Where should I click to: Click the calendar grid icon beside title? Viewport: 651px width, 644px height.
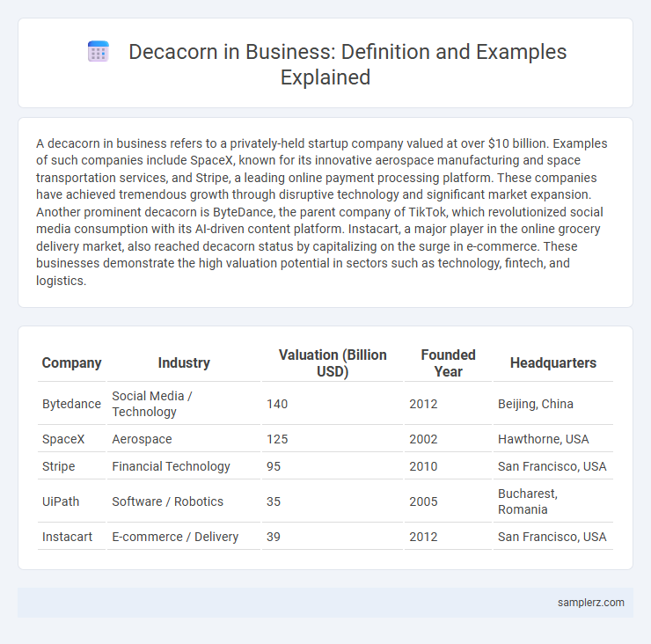99,52
